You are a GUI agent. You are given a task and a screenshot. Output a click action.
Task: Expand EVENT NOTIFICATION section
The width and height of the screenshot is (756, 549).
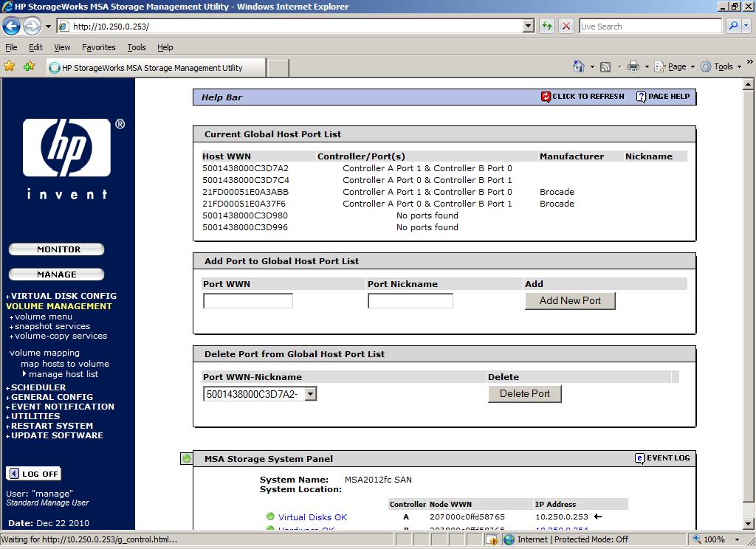[x=60, y=407]
